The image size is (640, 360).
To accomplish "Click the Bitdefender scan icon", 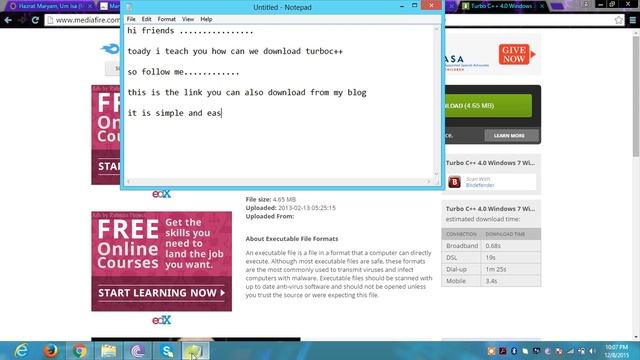I will pyautogui.click(x=454, y=182).
